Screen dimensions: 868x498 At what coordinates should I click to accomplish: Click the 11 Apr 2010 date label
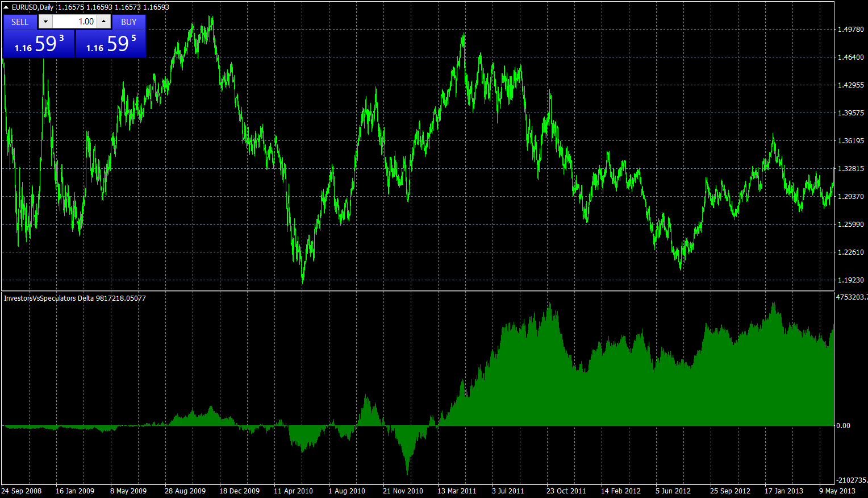click(x=293, y=491)
